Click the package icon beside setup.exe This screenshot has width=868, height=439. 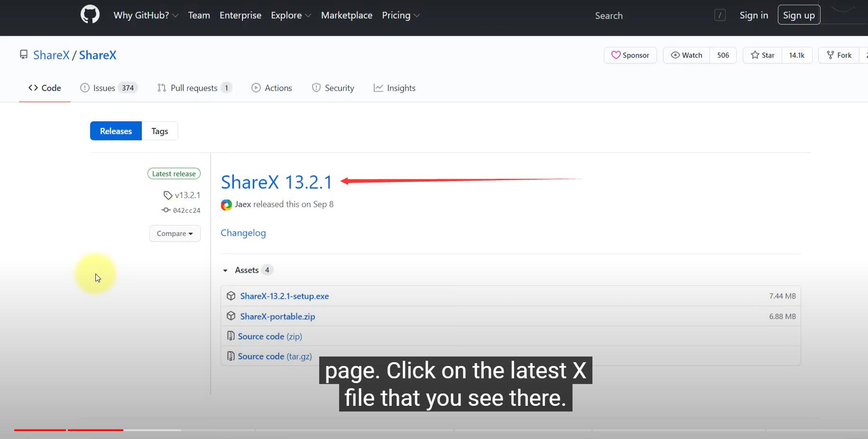[x=231, y=296]
